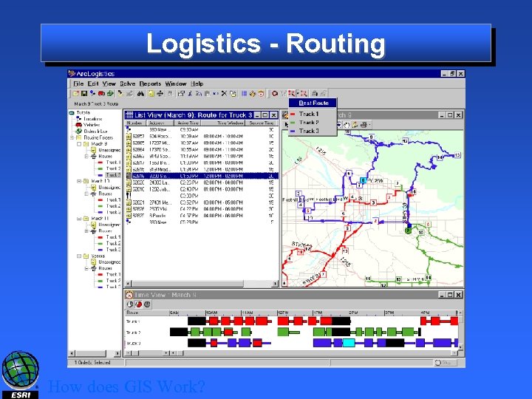Collapse the Routing Folders tree node
Image resolution: width=532 pixels, height=399 pixels.
(x=72, y=137)
